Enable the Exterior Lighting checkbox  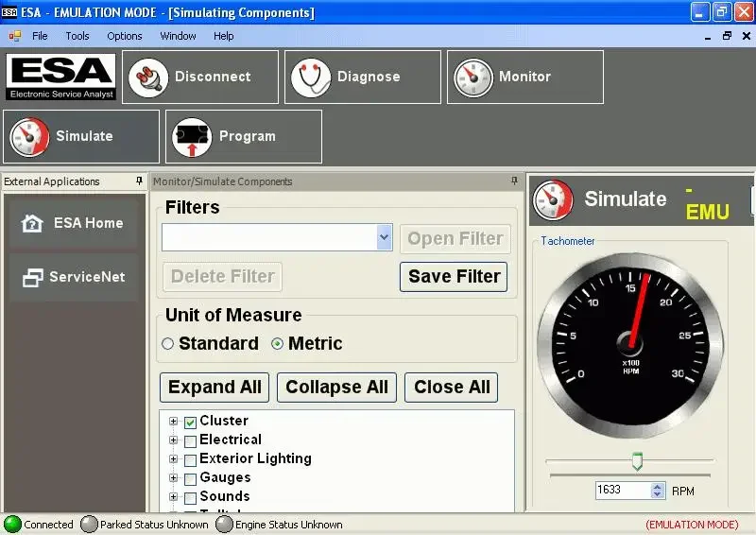[191, 460]
